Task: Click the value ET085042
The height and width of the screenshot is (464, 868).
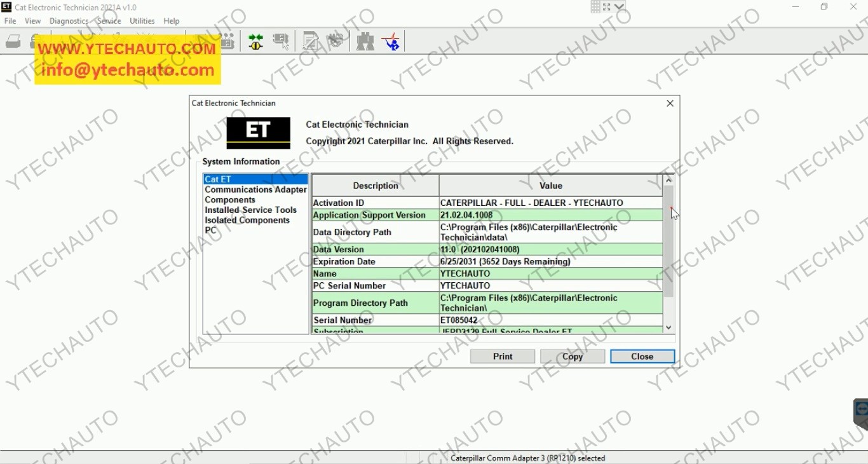Action: pos(459,320)
